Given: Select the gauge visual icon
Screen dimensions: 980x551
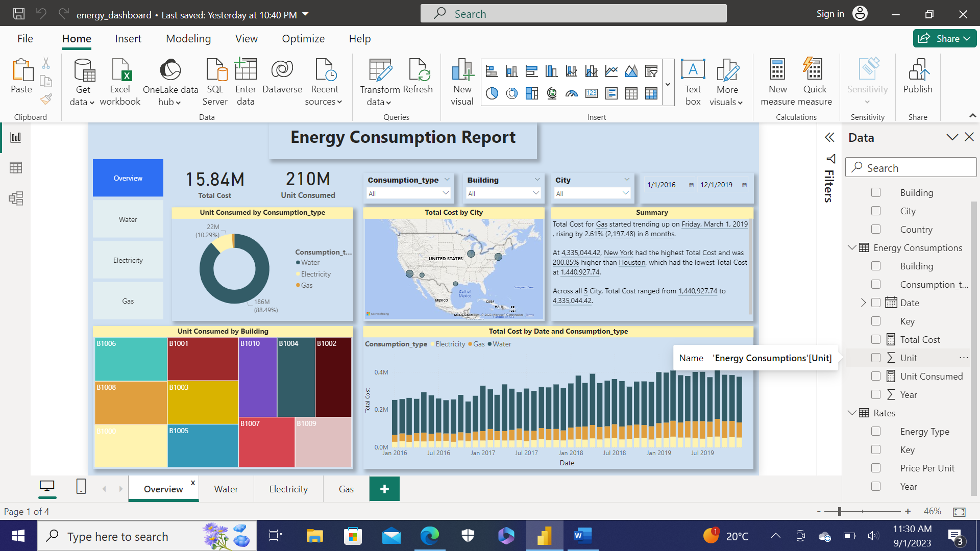Looking at the screenshot, I should [572, 93].
